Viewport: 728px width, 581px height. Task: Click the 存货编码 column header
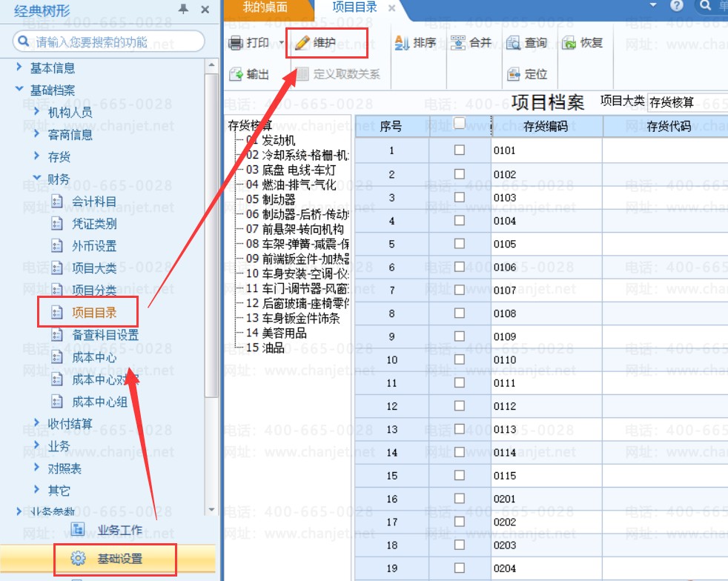(x=546, y=126)
